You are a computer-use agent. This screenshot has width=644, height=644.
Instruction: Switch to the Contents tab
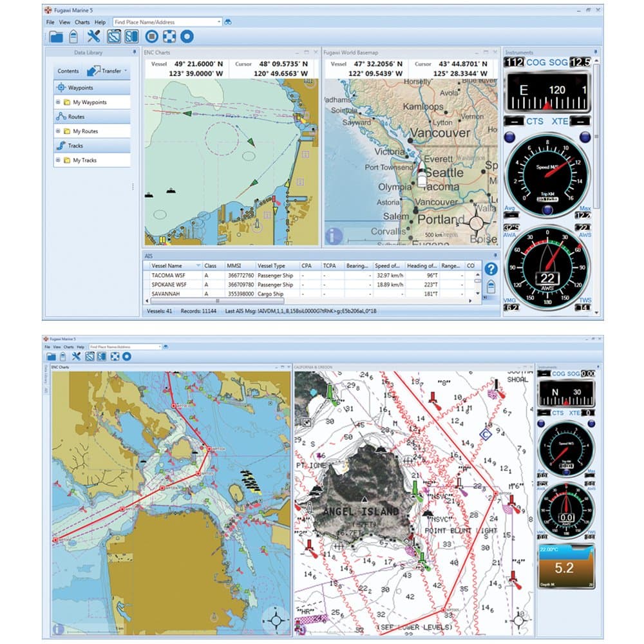68,71
